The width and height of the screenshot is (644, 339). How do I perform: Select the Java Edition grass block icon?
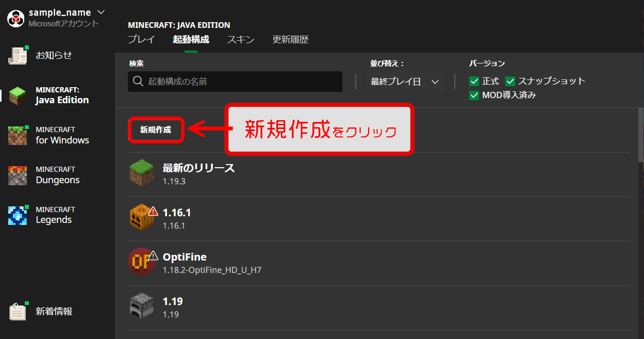[18, 95]
